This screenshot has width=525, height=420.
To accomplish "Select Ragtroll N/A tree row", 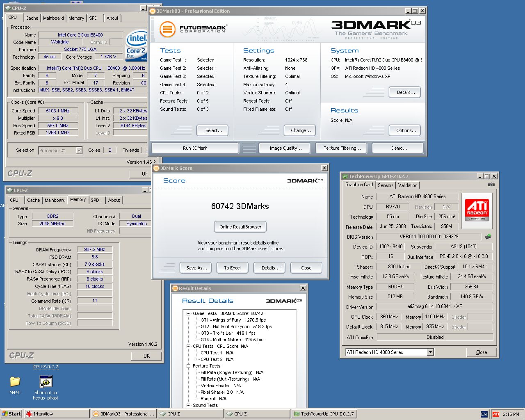I will click(213, 399).
